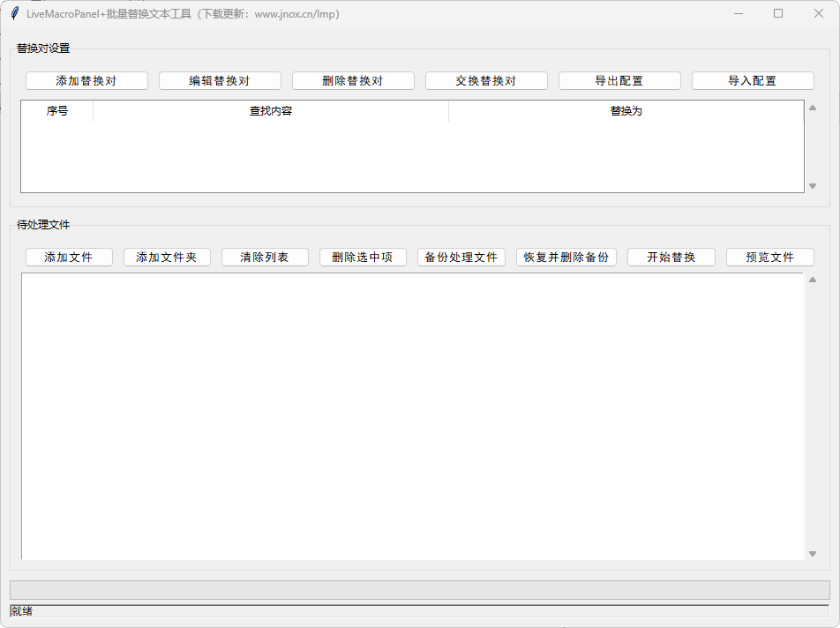Screen dimensions: 840x628
Task: Click the 查找内容 column header
Action: click(x=271, y=111)
